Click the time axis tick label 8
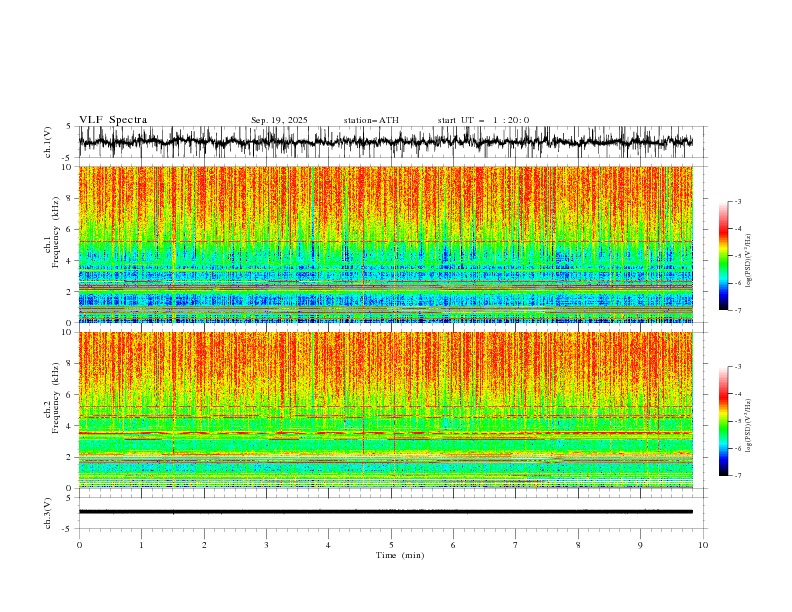The height and width of the screenshot is (612, 792). (x=578, y=545)
